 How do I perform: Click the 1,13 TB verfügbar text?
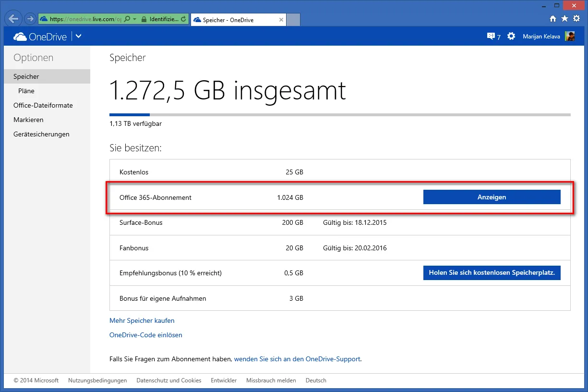tap(135, 123)
